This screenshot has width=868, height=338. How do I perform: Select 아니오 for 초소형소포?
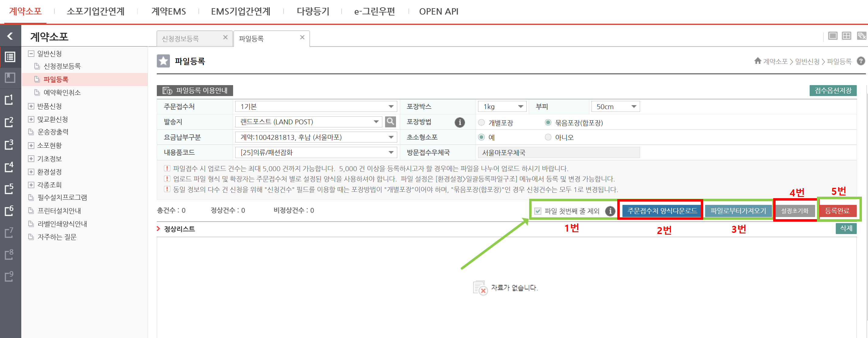(x=548, y=137)
